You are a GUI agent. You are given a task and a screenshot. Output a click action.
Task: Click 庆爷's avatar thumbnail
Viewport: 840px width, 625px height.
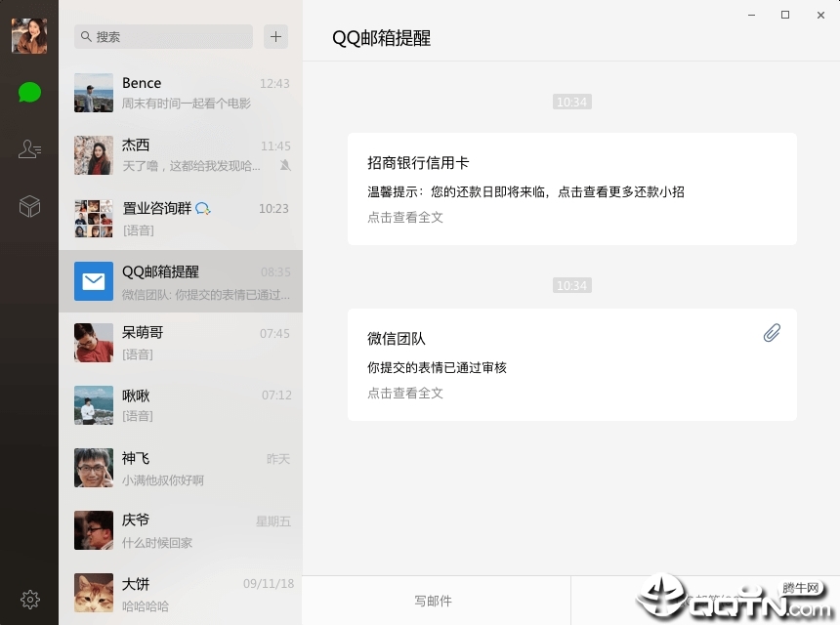click(94, 530)
